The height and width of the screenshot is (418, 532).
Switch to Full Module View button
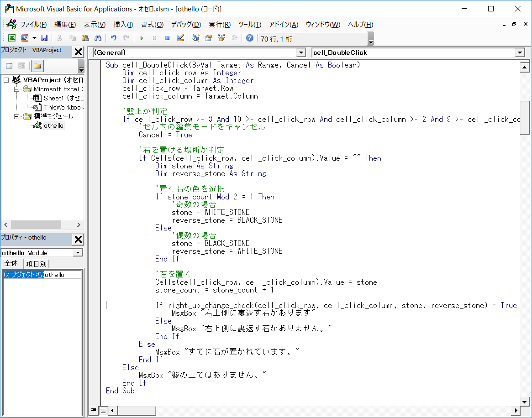coord(103,410)
